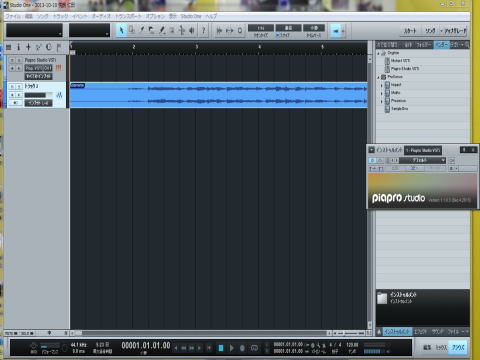This screenshot has height=360, width=480.
Task: Open the トラック menu
Action: pyautogui.click(x=61, y=16)
